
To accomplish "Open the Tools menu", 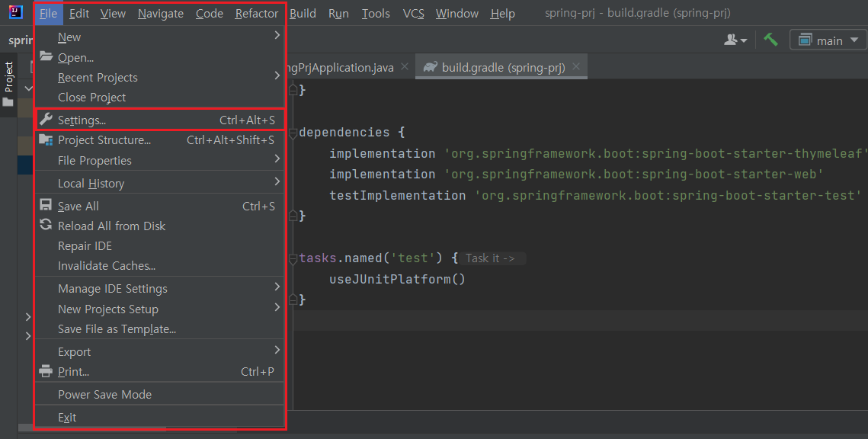I will (376, 13).
